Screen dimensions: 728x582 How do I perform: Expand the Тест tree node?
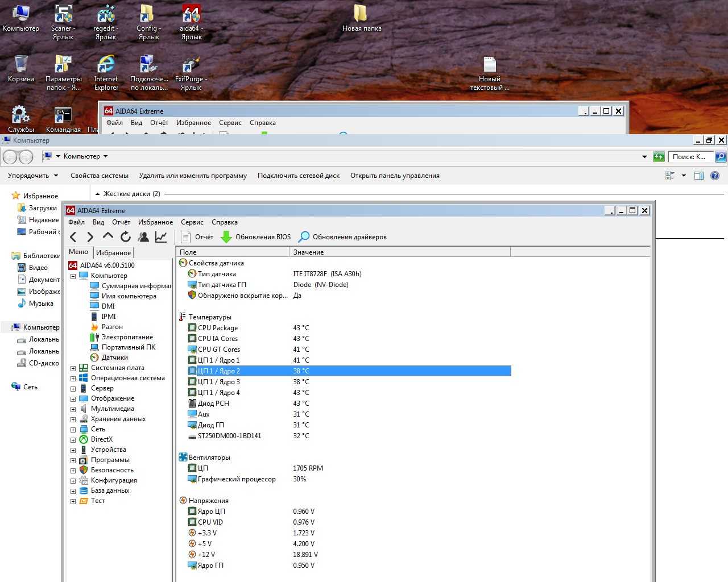pyautogui.click(x=73, y=501)
